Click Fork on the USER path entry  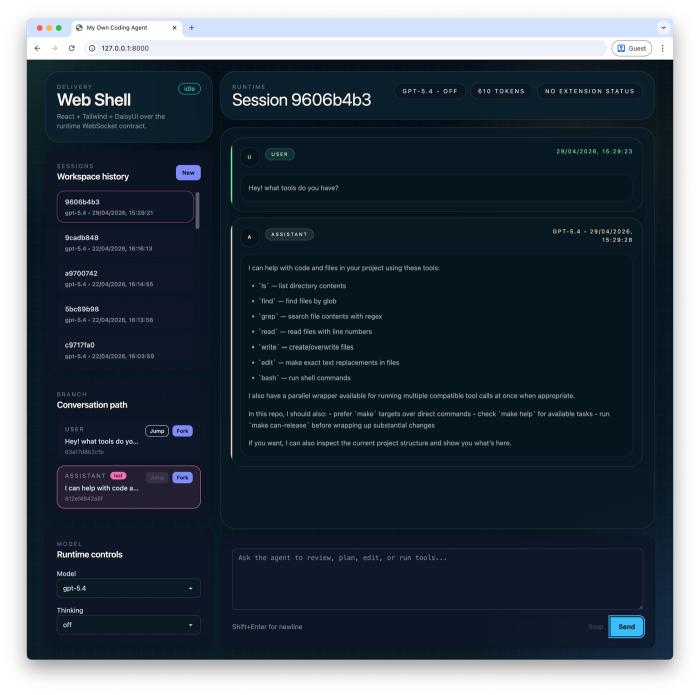pyautogui.click(x=182, y=431)
